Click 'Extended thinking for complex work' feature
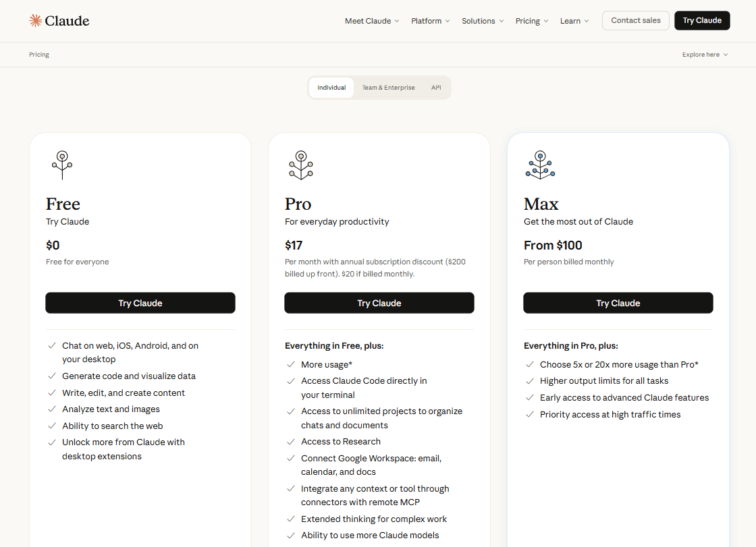The height and width of the screenshot is (547, 756). click(x=374, y=519)
